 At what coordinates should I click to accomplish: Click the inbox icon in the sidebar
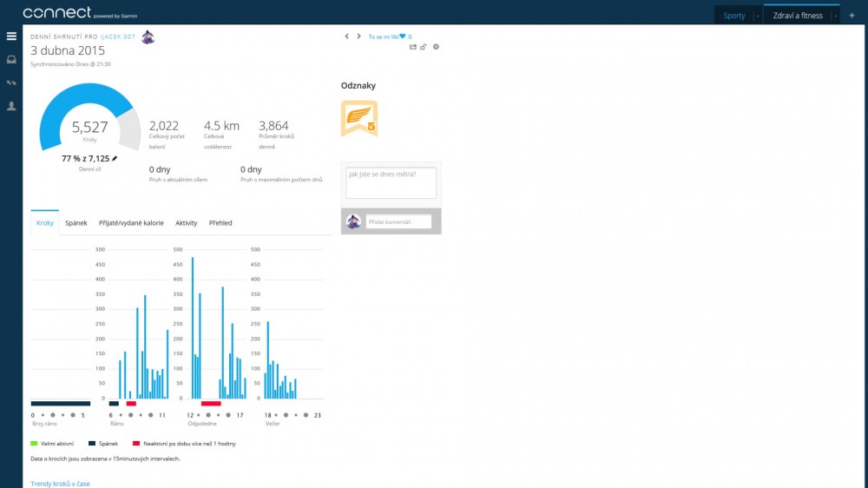pos(11,60)
